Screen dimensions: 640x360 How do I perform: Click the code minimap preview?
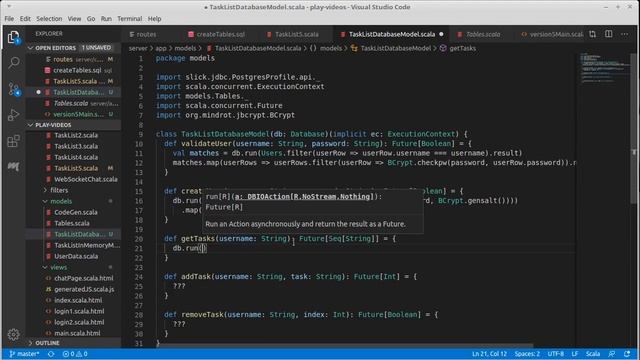pyautogui.click(x=604, y=69)
